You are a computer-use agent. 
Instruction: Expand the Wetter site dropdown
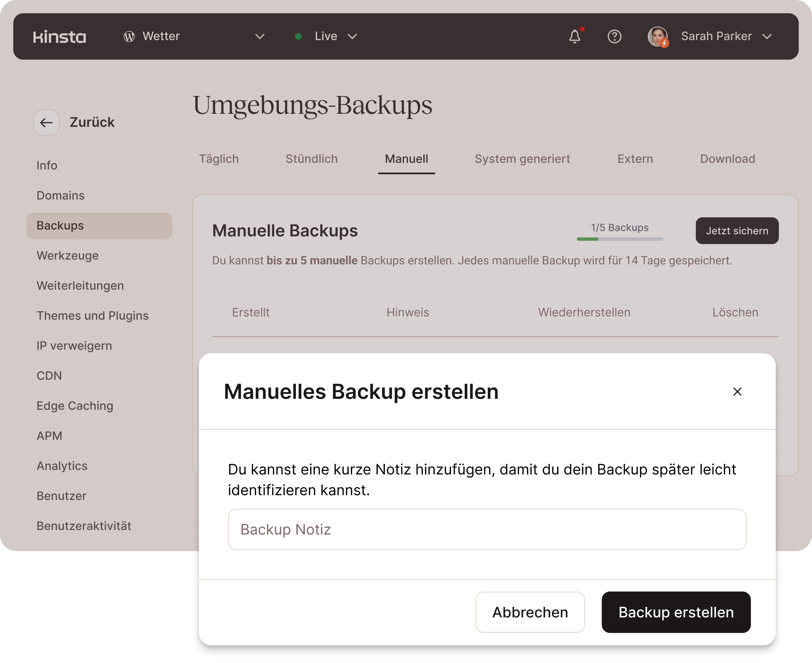click(260, 37)
